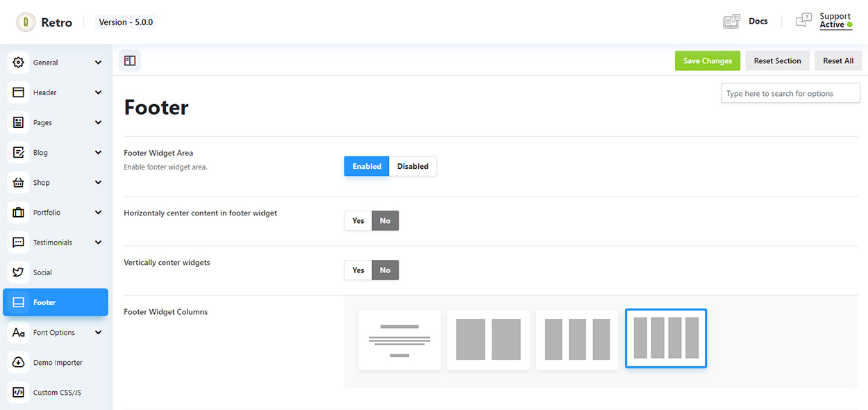Click the Blog edit icon
Image resolution: width=868 pixels, height=410 pixels.
click(19, 152)
